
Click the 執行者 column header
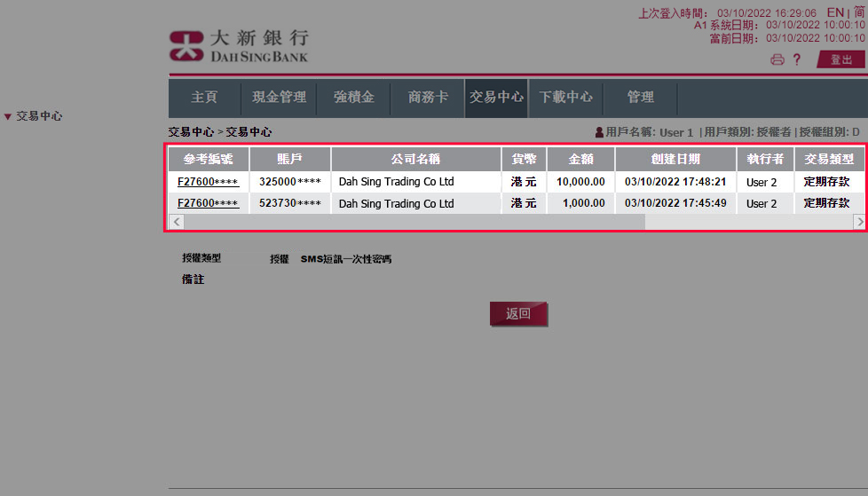point(765,160)
